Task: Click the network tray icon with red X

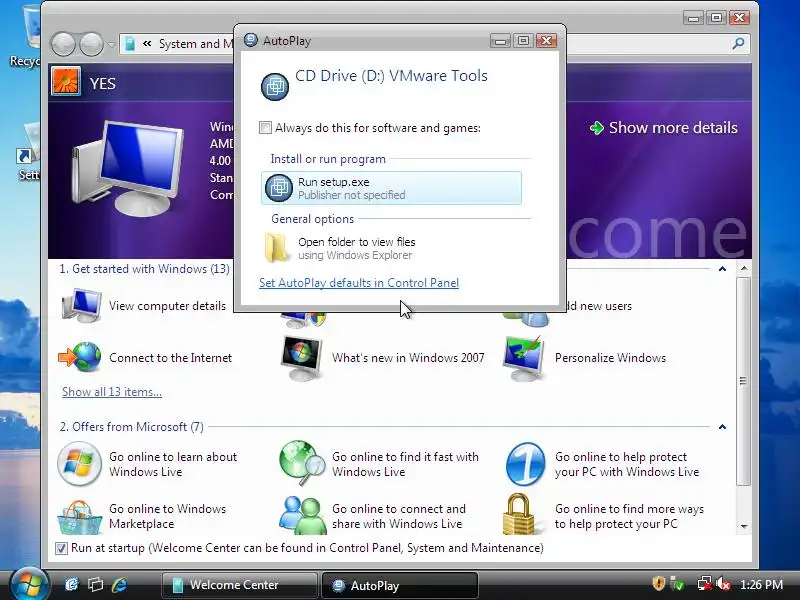Action: click(705, 584)
